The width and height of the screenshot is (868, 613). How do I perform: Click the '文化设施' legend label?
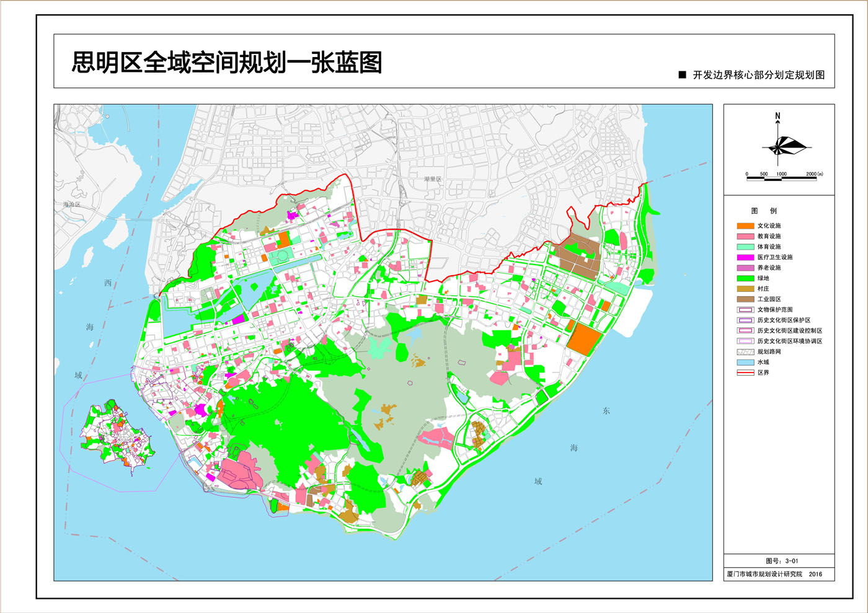point(769,226)
